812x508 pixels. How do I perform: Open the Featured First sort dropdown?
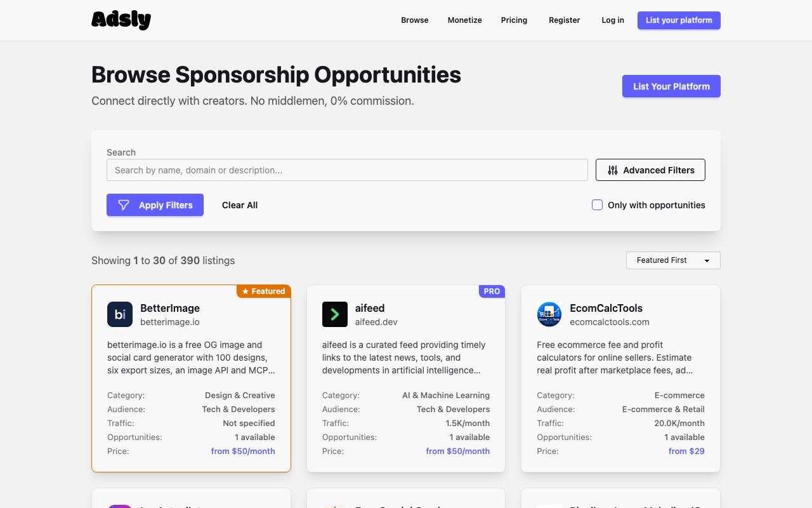click(x=673, y=260)
